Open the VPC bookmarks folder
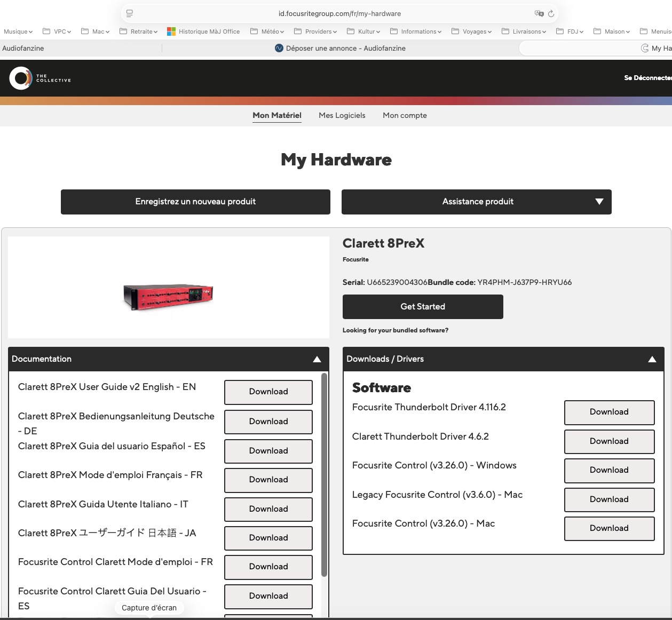This screenshot has width=672, height=620. point(57,31)
